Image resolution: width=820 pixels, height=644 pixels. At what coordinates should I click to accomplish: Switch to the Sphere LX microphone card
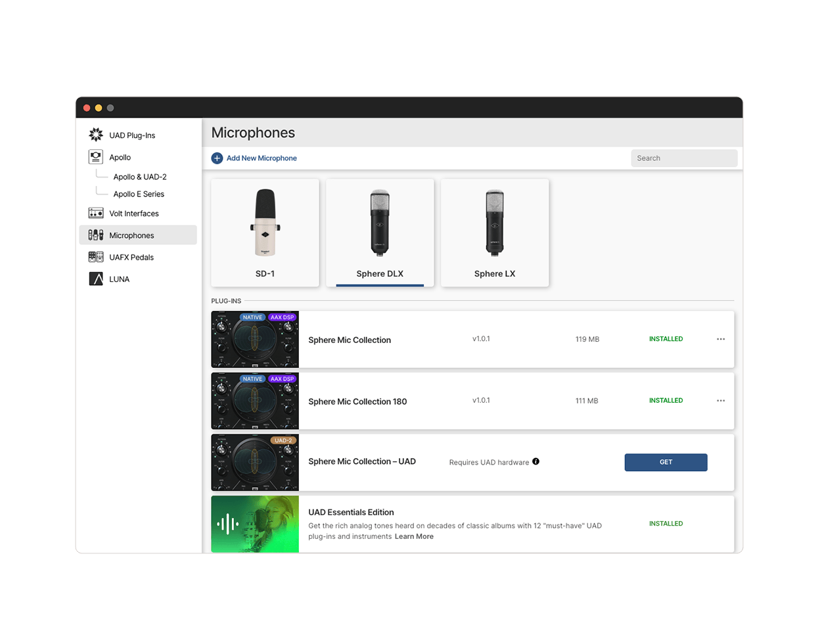click(x=494, y=233)
